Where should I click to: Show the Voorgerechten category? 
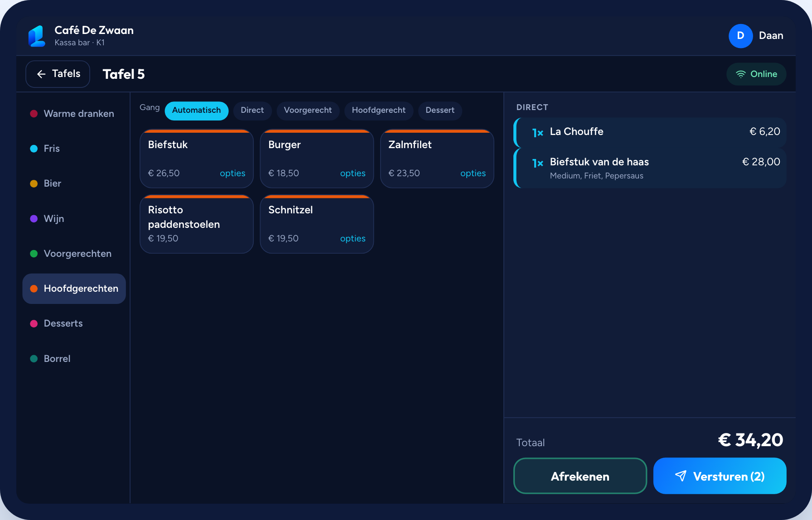pos(74,254)
